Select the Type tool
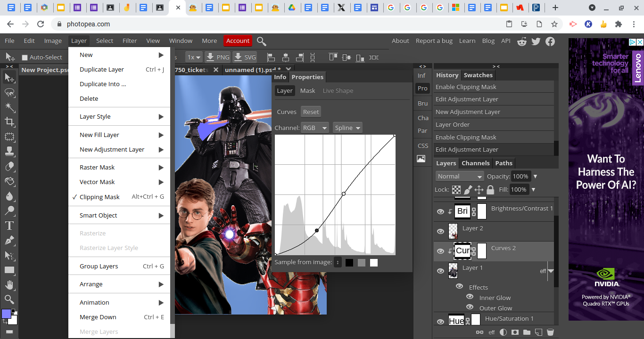 click(9, 226)
